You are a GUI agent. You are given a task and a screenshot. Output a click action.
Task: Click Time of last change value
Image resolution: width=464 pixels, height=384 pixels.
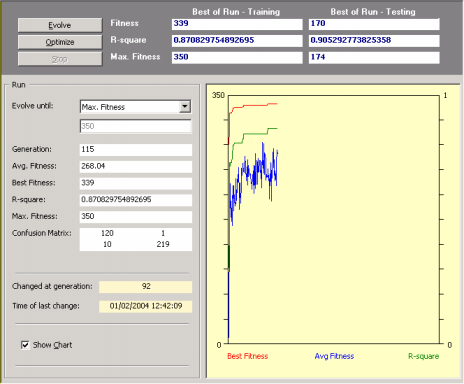146,306
